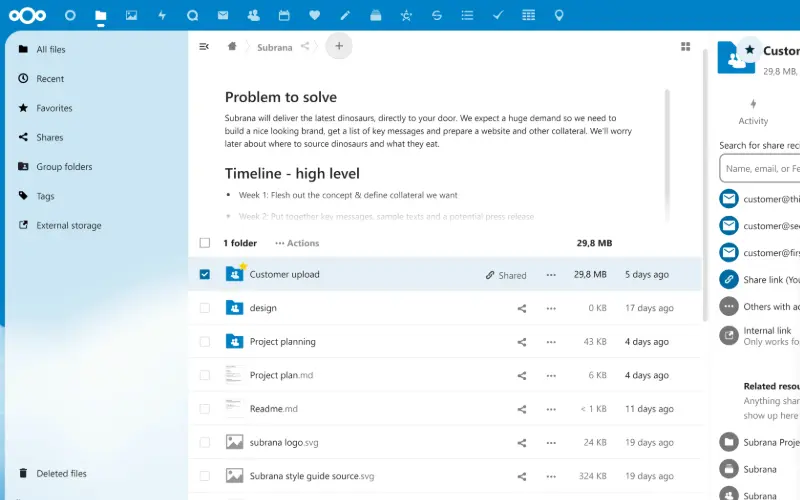
Task: Click the Subrana breadcrumb
Action: pyautogui.click(x=274, y=47)
